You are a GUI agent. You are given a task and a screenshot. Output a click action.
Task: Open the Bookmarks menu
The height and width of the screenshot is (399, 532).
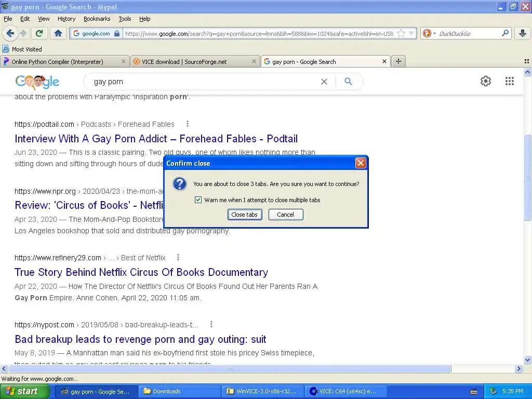pyautogui.click(x=97, y=19)
